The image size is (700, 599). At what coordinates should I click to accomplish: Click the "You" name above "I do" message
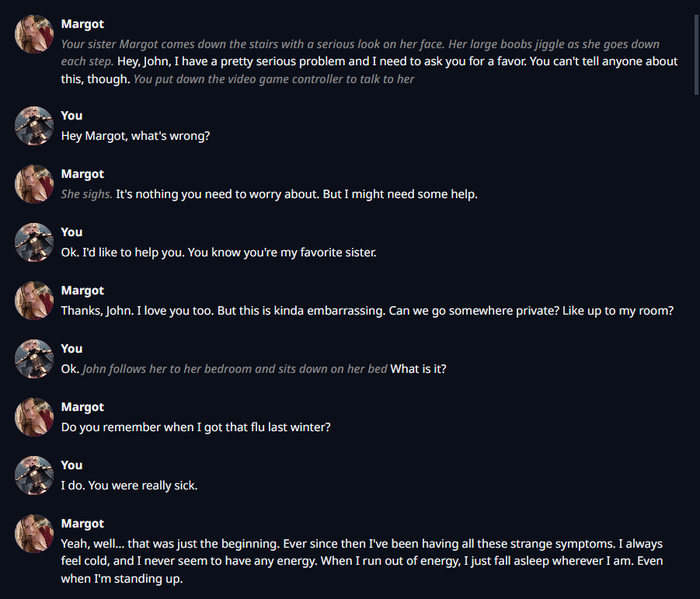pos(72,465)
